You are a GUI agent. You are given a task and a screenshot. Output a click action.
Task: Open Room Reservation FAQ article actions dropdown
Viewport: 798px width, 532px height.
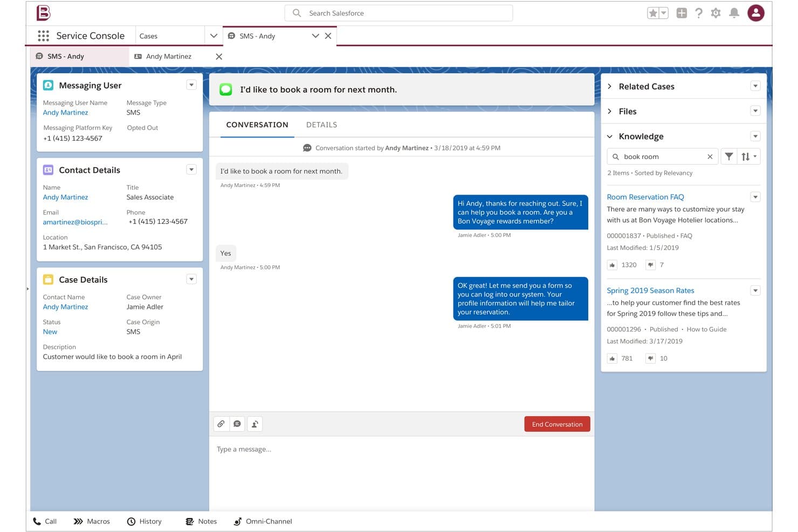[755, 197]
